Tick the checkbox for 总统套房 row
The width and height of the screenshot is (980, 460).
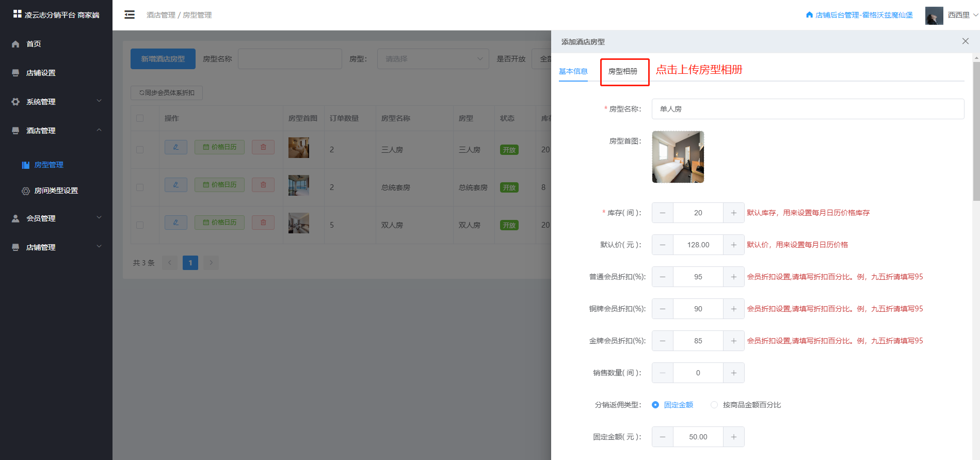point(140,187)
